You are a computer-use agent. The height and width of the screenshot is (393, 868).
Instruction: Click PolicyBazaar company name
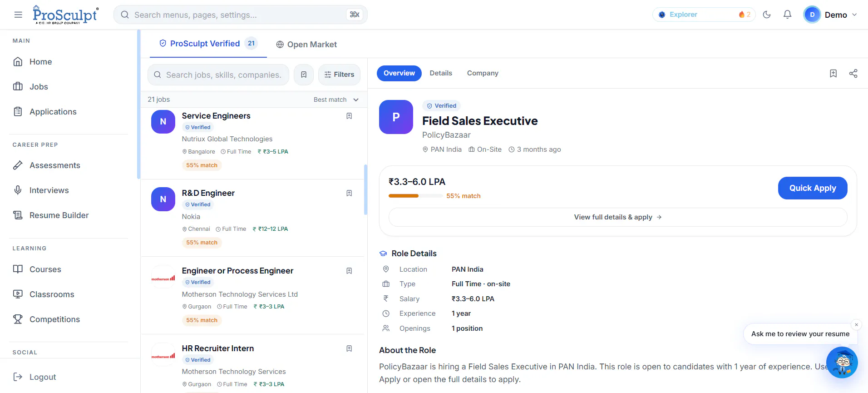click(446, 135)
